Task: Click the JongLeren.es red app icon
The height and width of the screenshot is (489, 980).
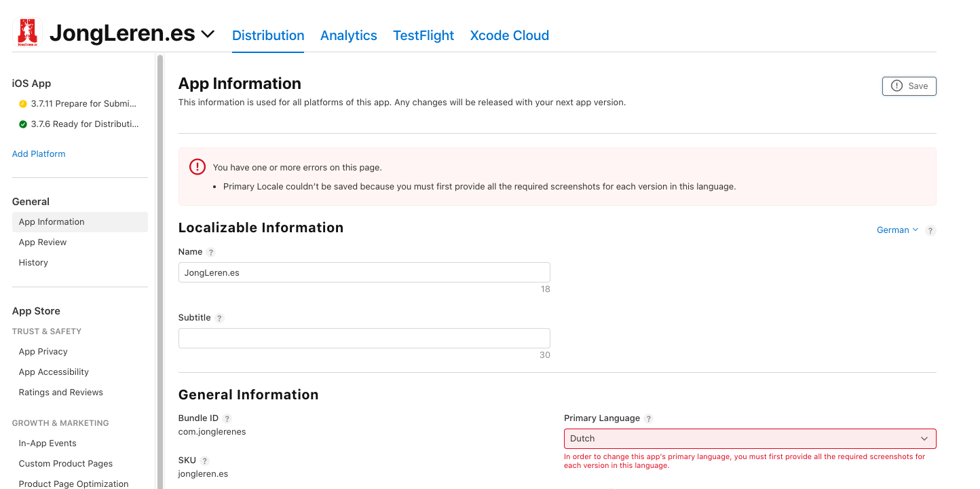Action: point(28,33)
